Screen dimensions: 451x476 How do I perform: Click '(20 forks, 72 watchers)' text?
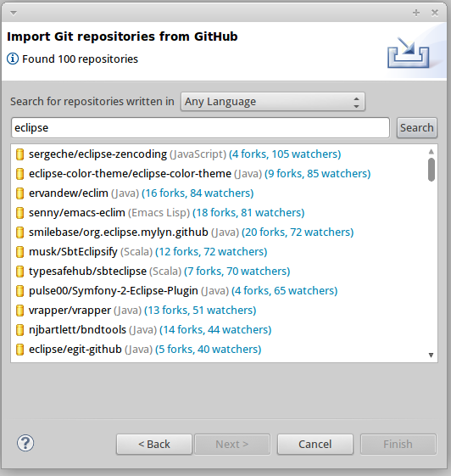(298, 232)
